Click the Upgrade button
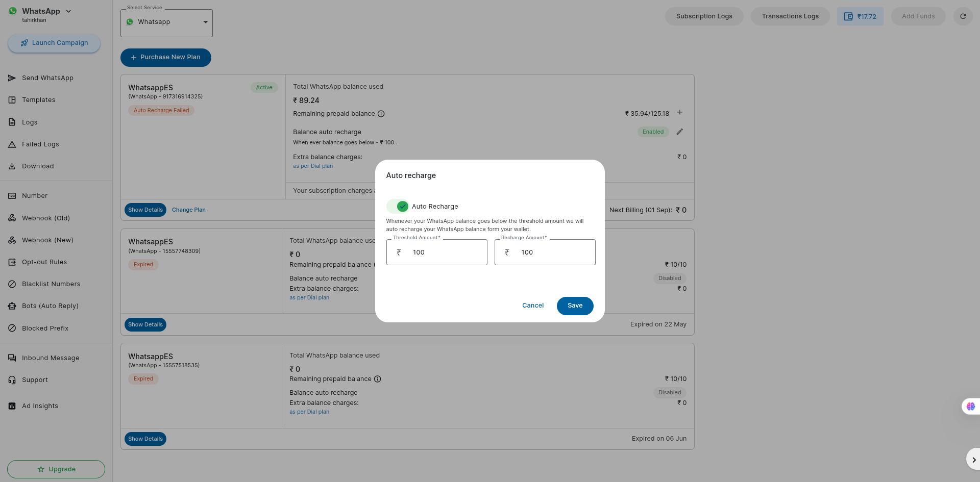Image resolution: width=980 pixels, height=482 pixels. pyautogui.click(x=56, y=469)
